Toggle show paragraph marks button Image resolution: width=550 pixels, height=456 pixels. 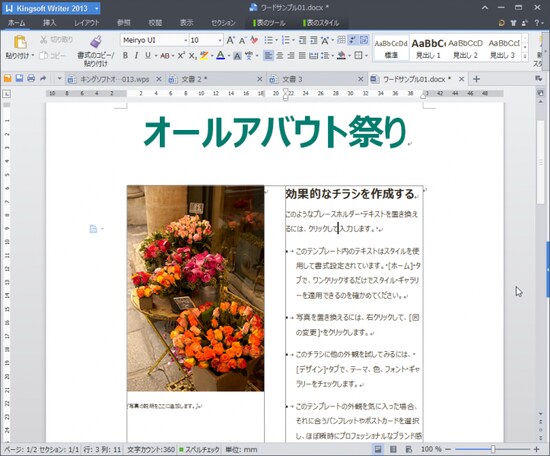point(352,40)
